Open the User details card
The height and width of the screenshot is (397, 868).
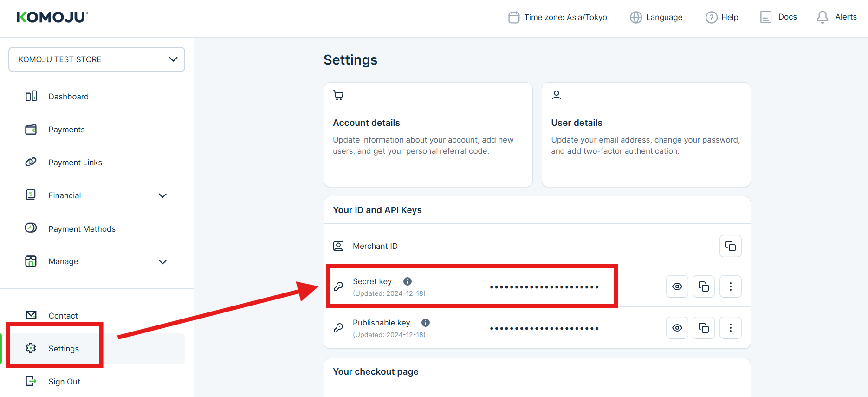[x=646, y=135]
